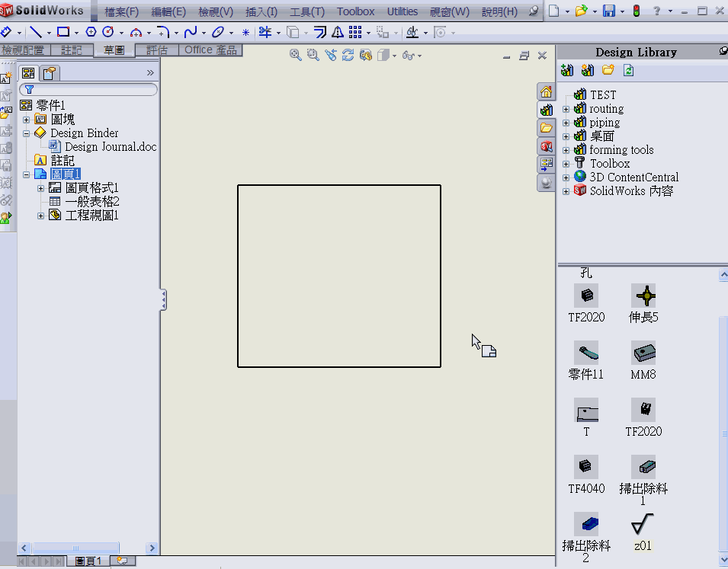Switch to the Office 產品 tab
Viewport: 728px width, 569px height.
pyautogui.click(x=211, y=50)
